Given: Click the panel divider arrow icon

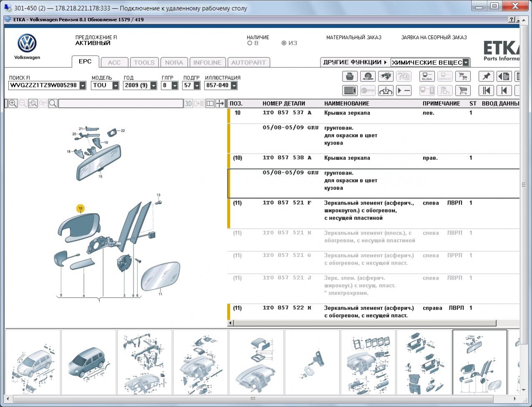Looking at the screenshot, I should [220, 104].
